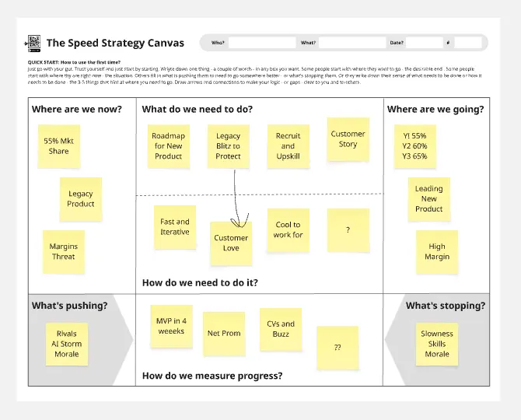Select the 'Net Prom' sticky note
The height and width of the screenshot is (420, 521).
tap(224, 334)
